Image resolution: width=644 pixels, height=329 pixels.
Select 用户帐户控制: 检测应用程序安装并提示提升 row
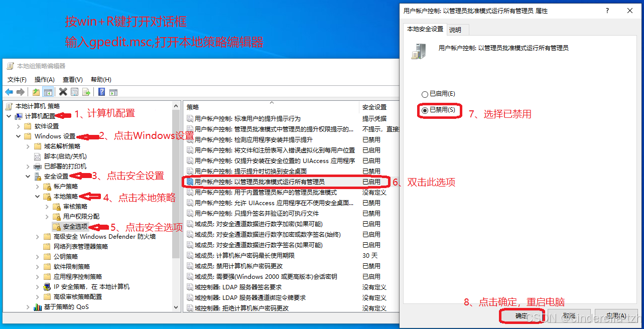click(291, 139)
